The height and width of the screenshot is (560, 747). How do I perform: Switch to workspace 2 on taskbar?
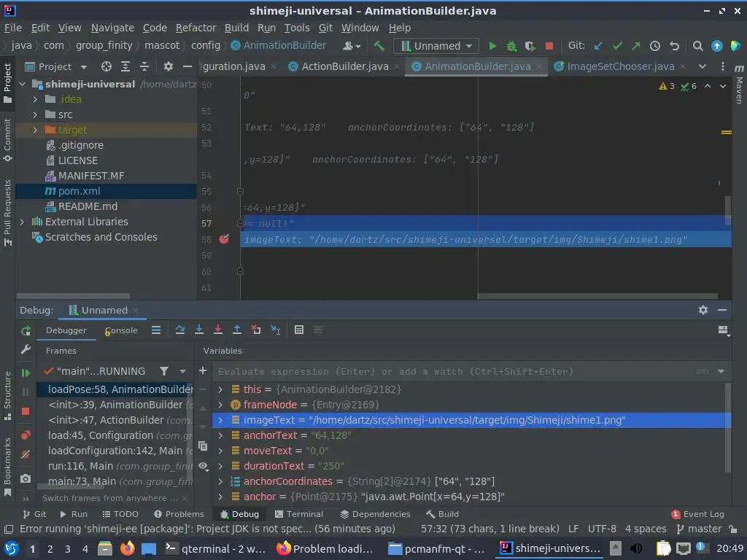coord(50,549)
